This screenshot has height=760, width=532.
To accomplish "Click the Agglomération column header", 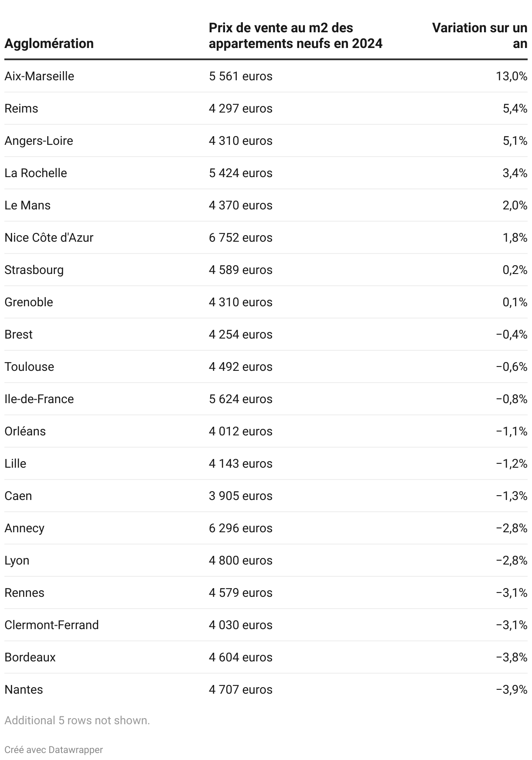I will (x=49, y=44).
